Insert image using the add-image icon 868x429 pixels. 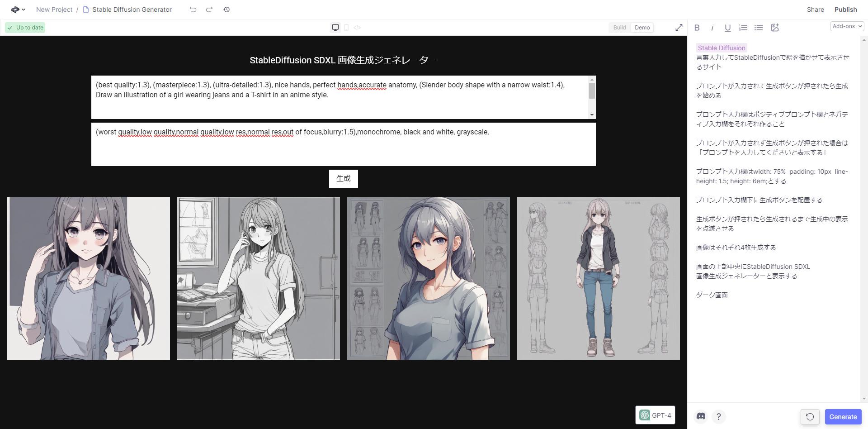[x=774, y=28]
